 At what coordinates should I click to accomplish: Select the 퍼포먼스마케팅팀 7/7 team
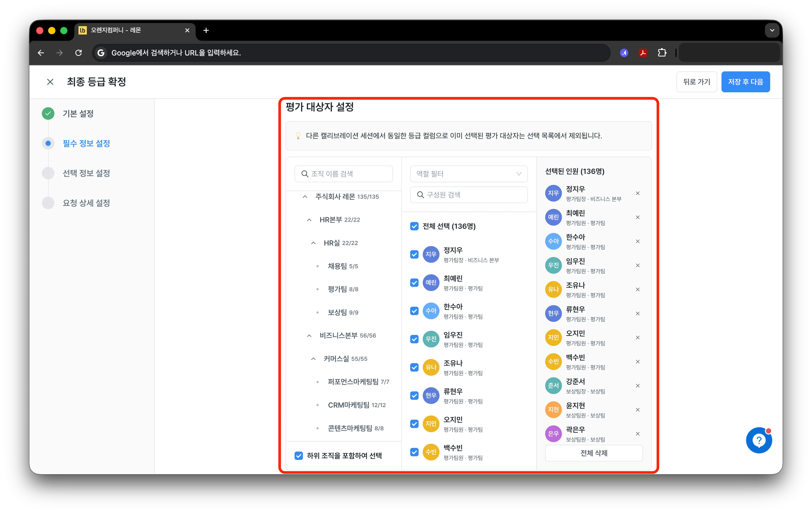358,382
